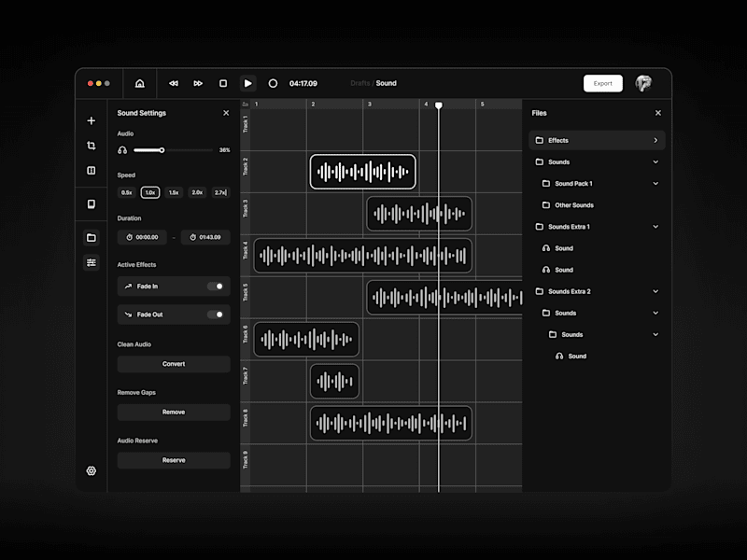Toggle the Fade Out effect switch

[216, 315]
